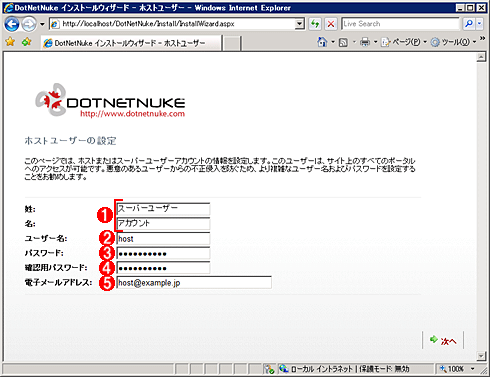Screen dimensions: 490x377
Task: Click the browser Back arrow button
Action: coord(12,24)
